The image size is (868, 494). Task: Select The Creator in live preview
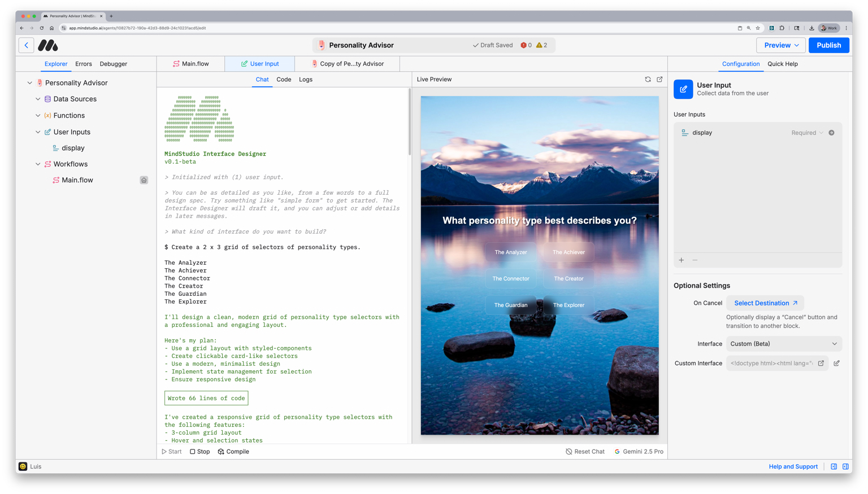tap(568, 278)
